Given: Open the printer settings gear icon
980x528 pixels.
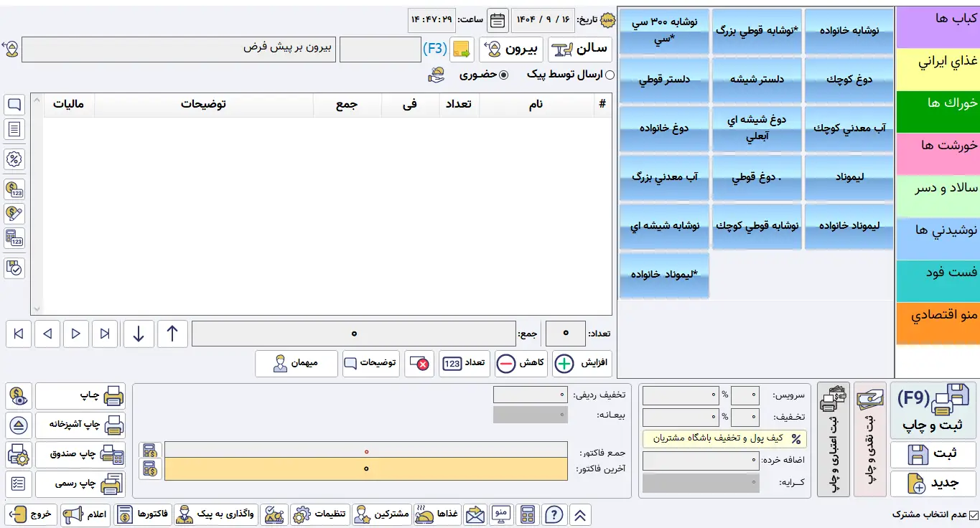Looking at the screenshot, I should tap(19, 454).
